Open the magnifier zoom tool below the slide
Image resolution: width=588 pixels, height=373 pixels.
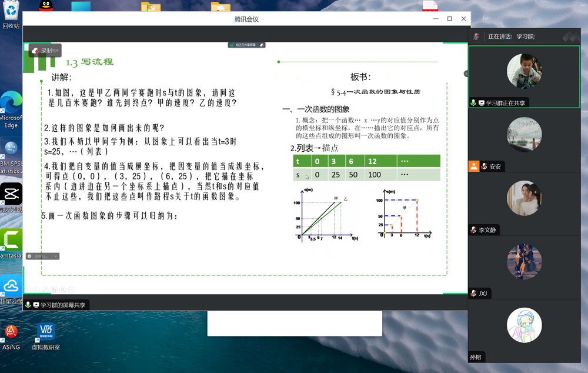pos(62,289)
